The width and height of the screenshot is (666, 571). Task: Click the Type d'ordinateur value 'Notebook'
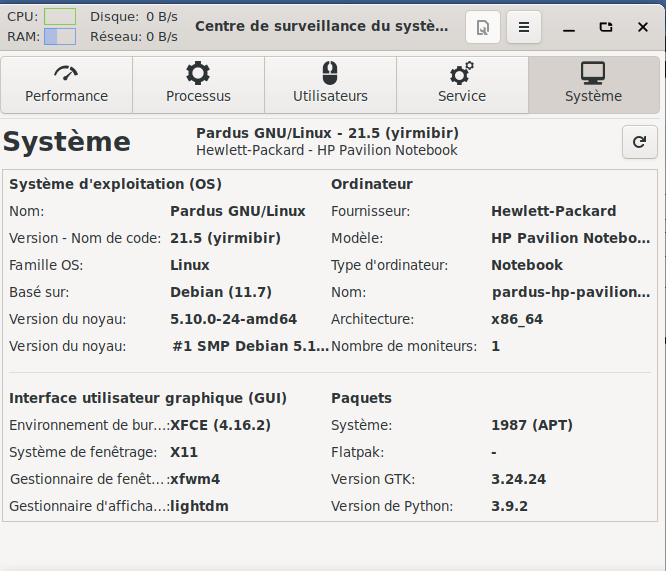click(527, 265)
